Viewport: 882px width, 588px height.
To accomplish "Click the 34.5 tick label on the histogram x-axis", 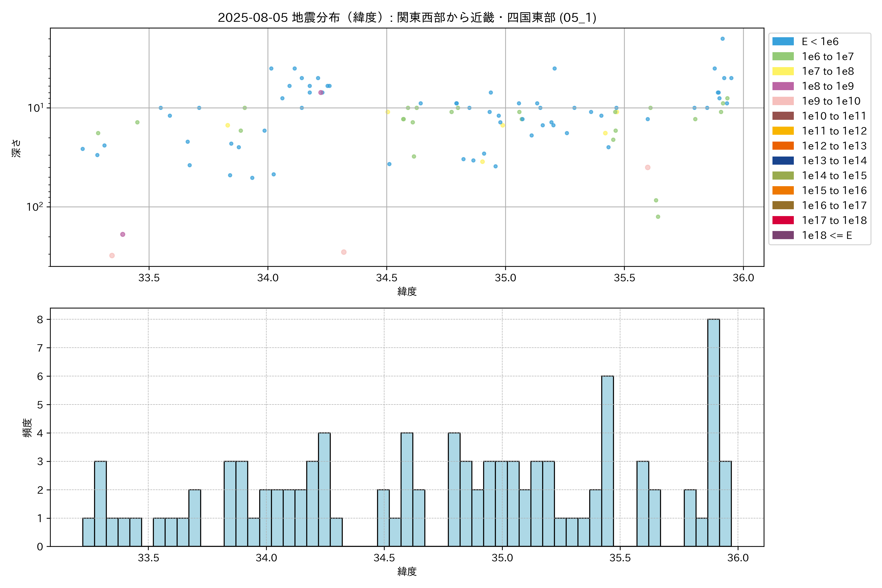I will (x=384, y=558).
